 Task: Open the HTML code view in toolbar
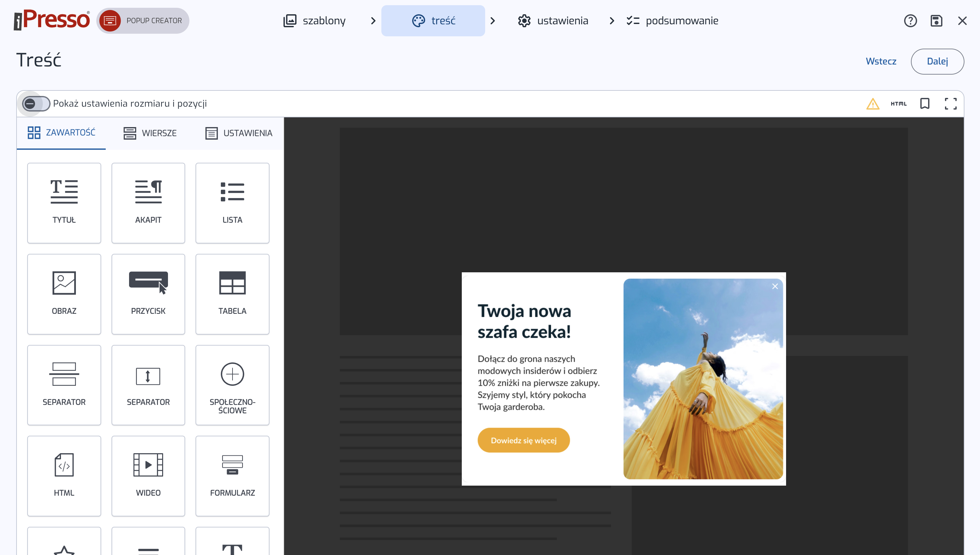898,104
